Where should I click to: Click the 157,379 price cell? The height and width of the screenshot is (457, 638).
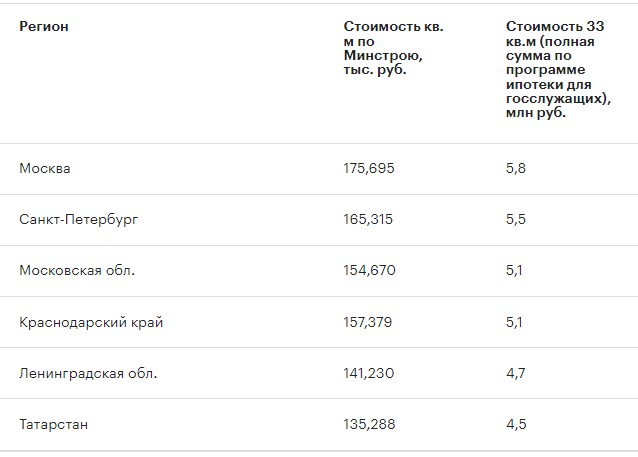click(x=369, y=322)
